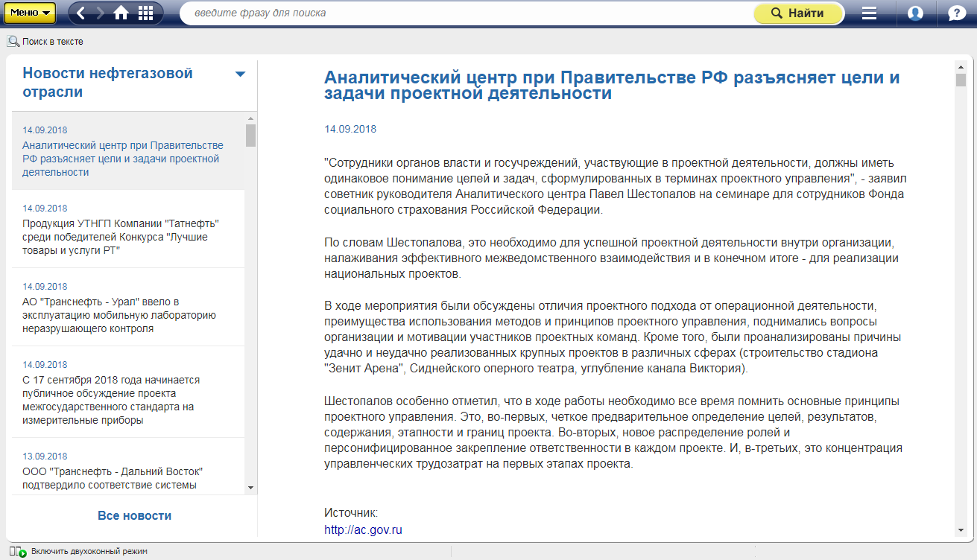This screenshot has height=560, width=977.
Task: Open the user profile icon
Action: (915, 13)
